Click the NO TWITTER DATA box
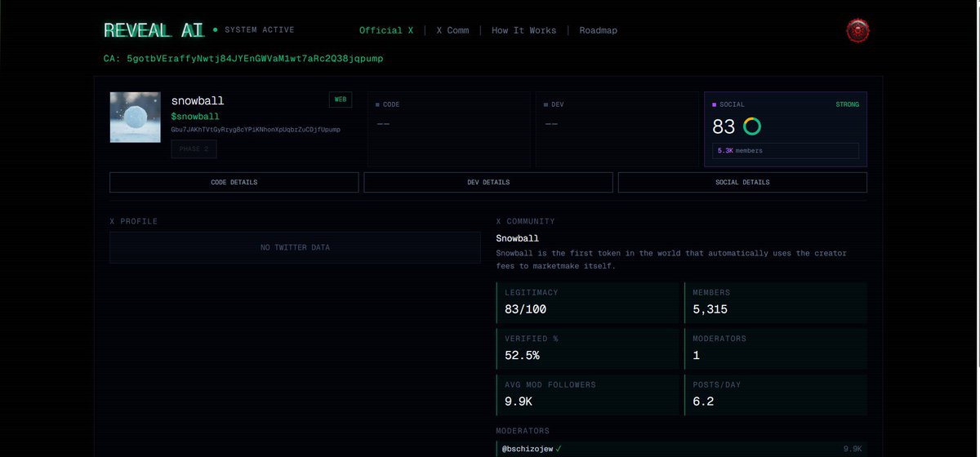 point(295,247)
